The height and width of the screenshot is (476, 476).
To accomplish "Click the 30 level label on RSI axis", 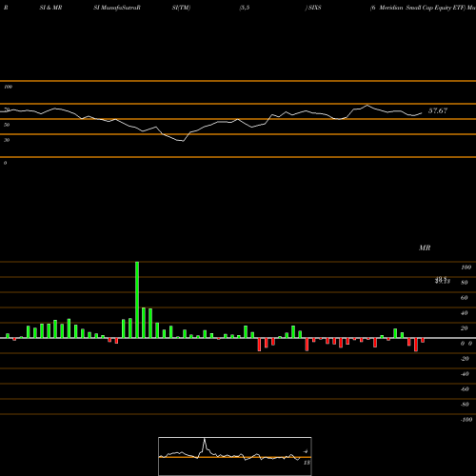I will (7, 140).
